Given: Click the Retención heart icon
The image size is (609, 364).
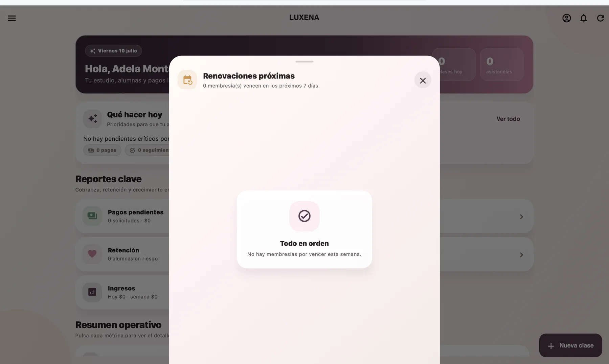Looking at the screenshot, I should pos(92,254).
